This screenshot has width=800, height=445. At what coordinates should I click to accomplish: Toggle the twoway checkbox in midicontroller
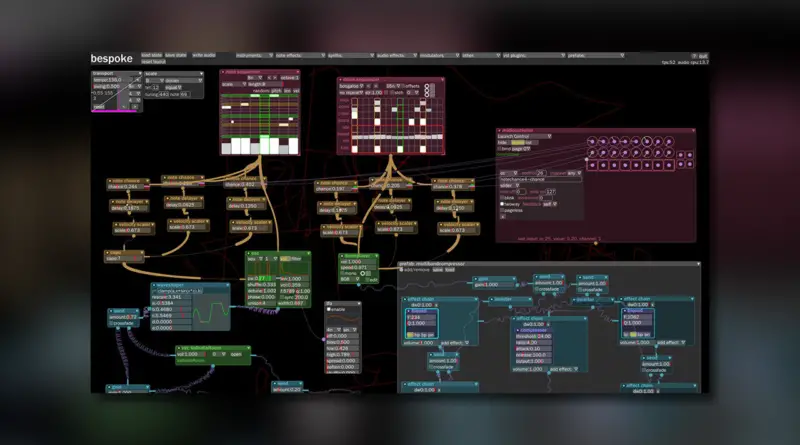503,203
